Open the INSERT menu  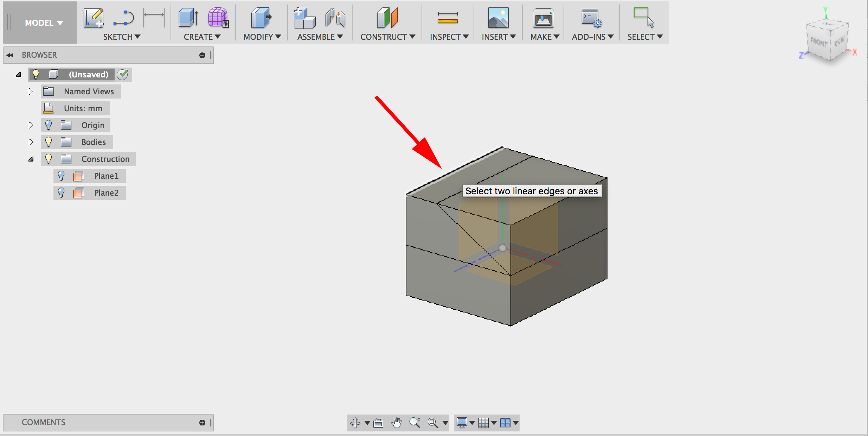pyautogui.click(x=499, y=37)
